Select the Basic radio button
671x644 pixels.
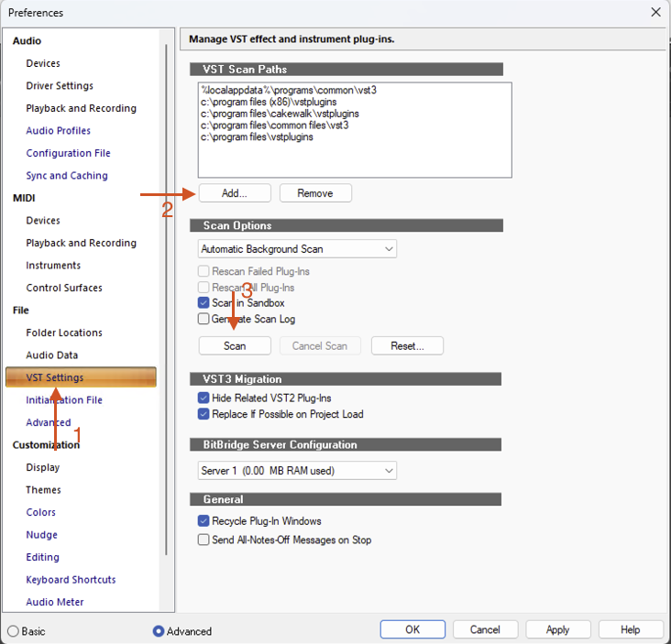[14, 631]
